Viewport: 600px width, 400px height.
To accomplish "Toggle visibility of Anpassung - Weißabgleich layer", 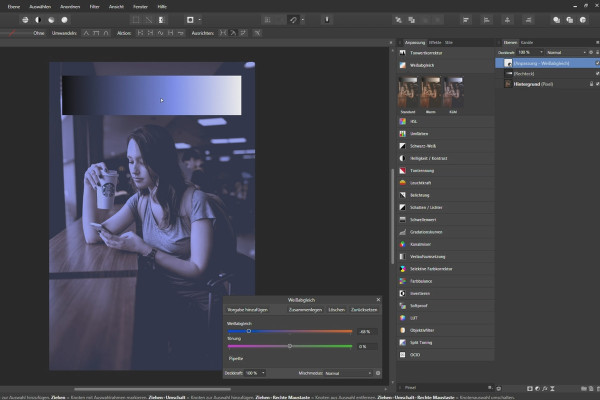I will 597,63.
